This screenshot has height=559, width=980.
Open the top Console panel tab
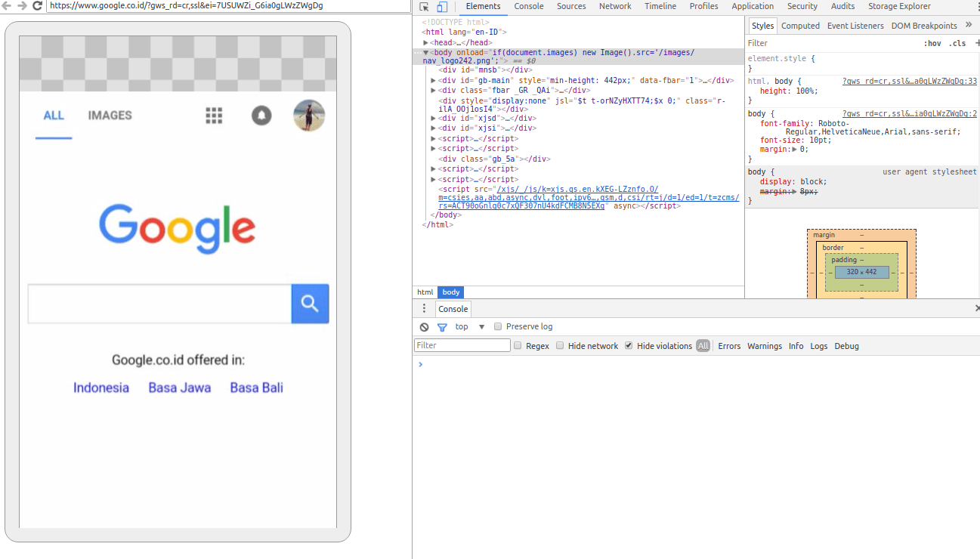(x=529, y=7)
